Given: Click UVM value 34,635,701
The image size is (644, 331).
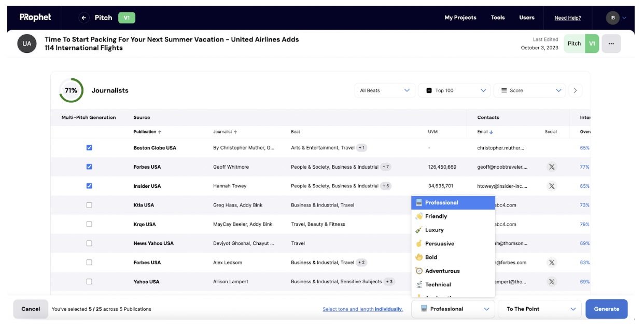Looking at the screenshot, I should 441,186.
